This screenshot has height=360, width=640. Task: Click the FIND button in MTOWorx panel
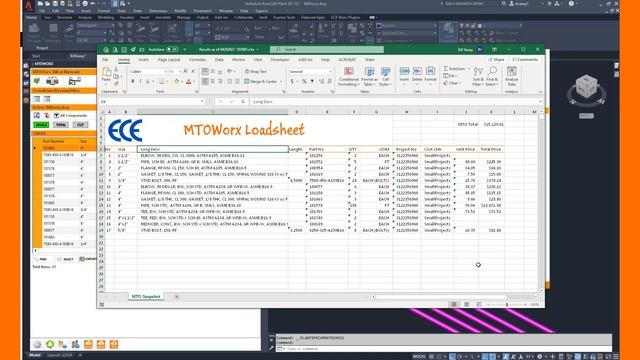(x=42, y=259)
